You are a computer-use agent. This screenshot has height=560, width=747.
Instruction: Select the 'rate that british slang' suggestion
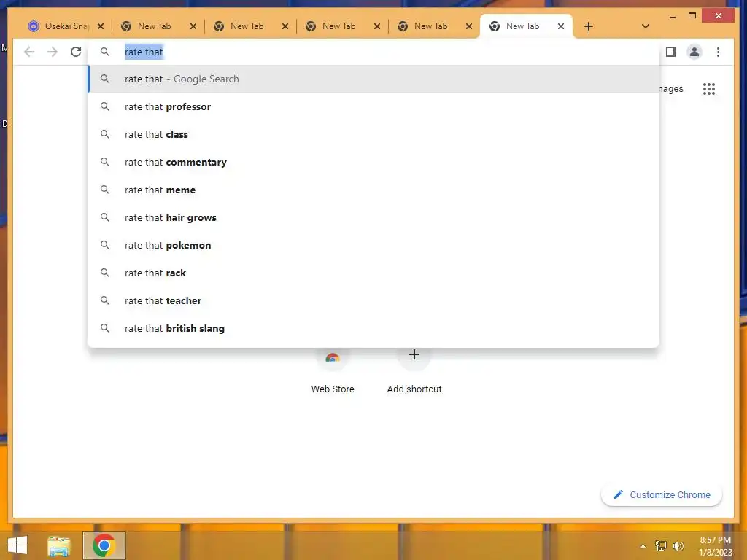tap(373, 328)
